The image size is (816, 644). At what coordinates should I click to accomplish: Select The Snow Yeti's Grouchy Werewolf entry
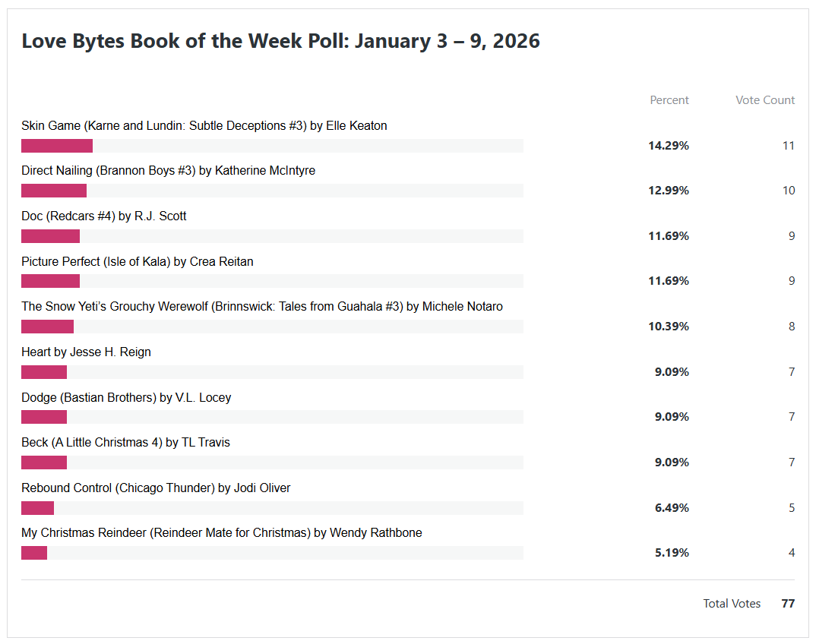click(261, 307)
